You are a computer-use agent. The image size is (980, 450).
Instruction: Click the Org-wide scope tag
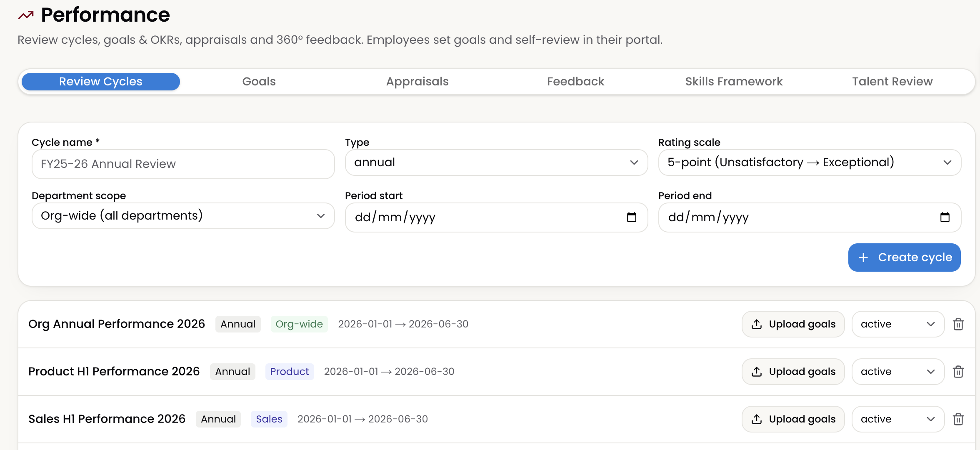299,324
